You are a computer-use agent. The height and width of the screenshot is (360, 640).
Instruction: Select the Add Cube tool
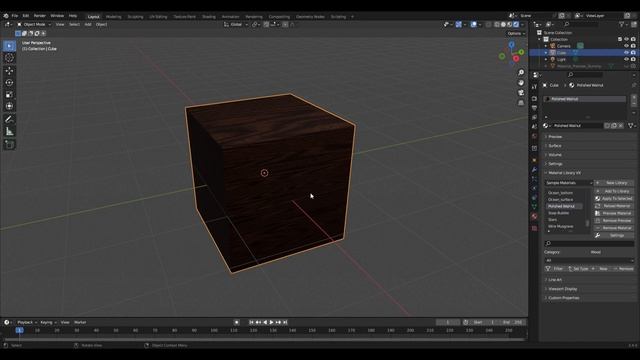click(9, 144)
